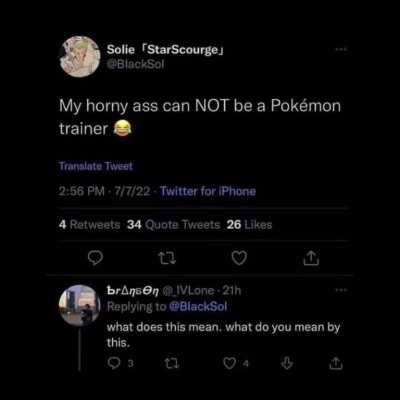Open brAnsOn's profile avatar
400x400 pixels.
click(79, 305)
